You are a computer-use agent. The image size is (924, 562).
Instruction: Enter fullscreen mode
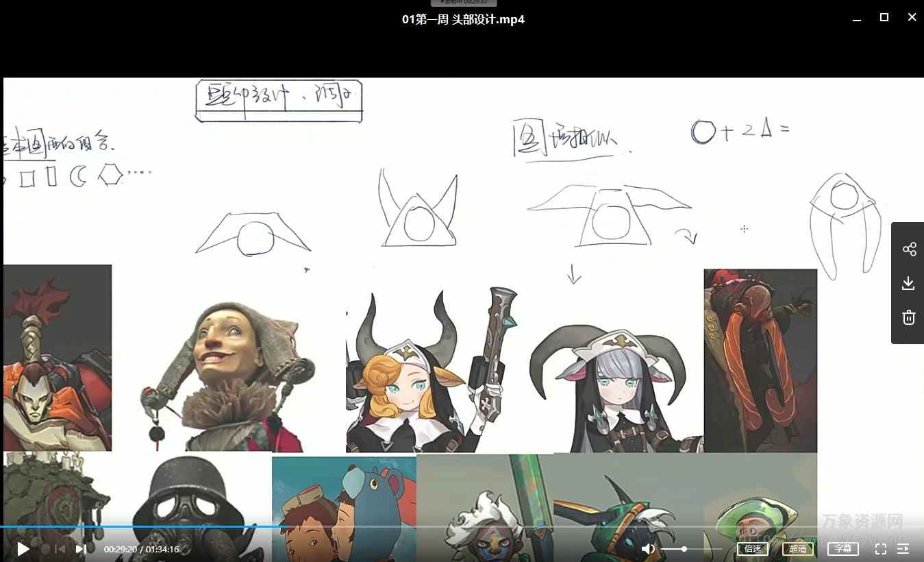coord(881,549)
